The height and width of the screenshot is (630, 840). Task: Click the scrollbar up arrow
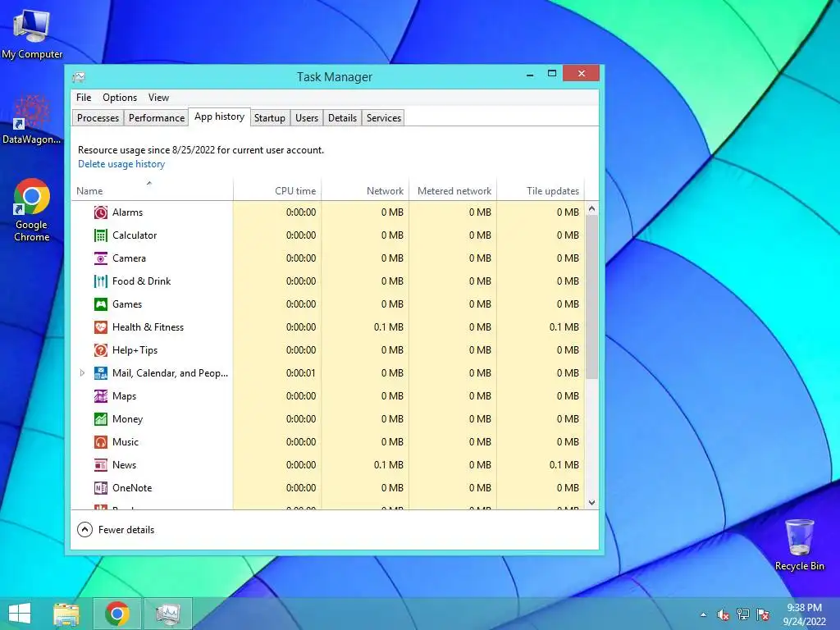592,209
